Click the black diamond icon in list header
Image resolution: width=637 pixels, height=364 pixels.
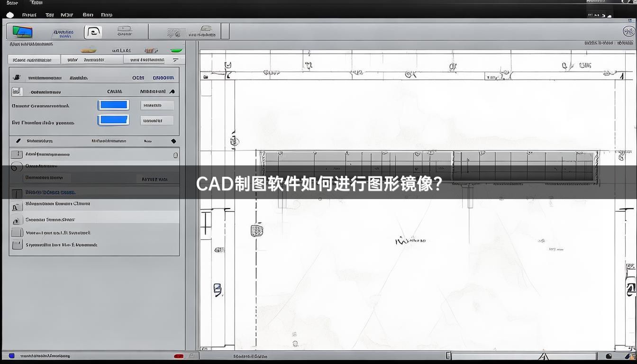pos(173,141)
